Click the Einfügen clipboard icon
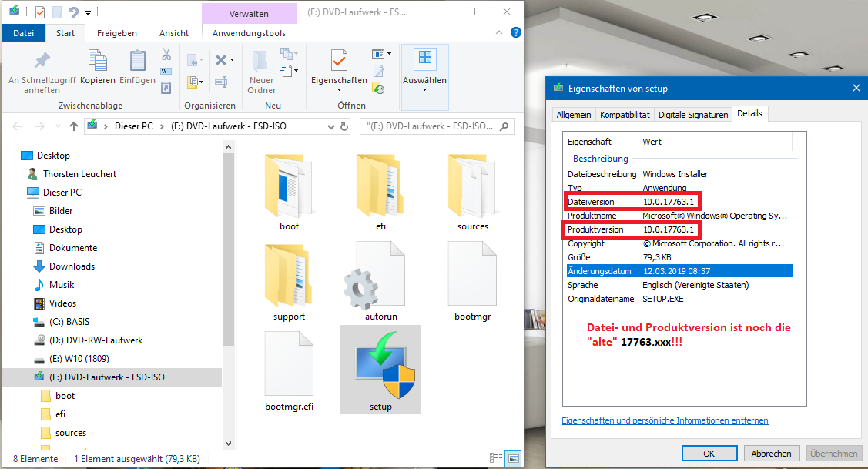Viewport: 868px width, 469px height. [x=137, y=60]
